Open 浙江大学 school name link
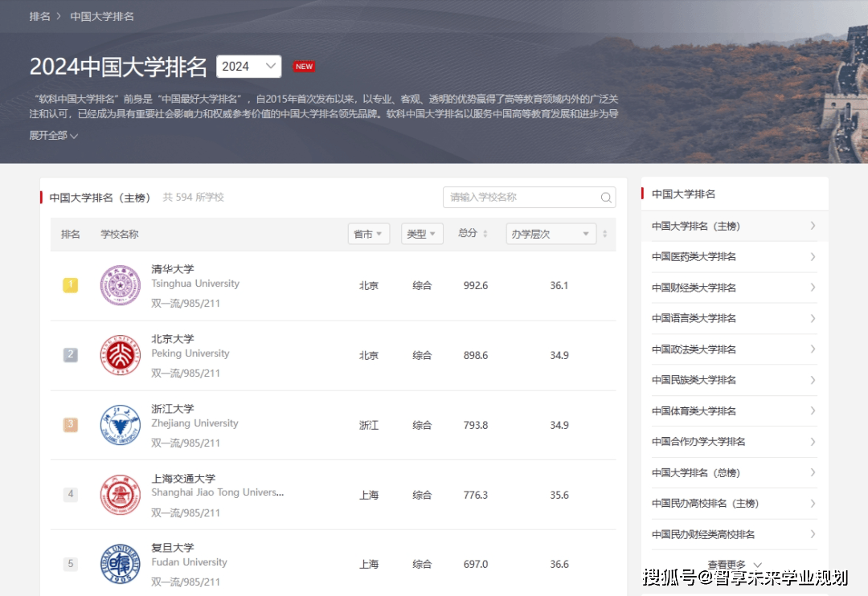 [x=173, y=408]
